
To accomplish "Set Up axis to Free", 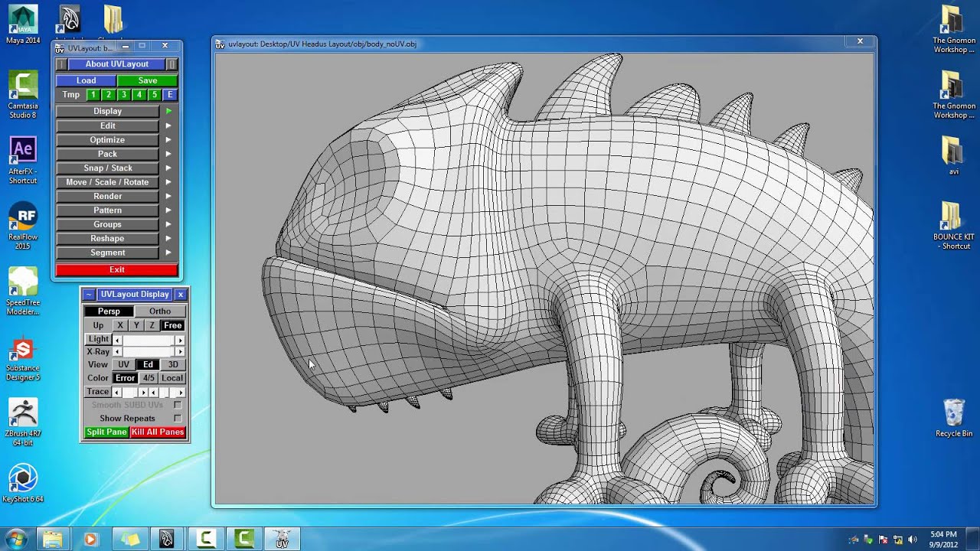I will point(172,325).
